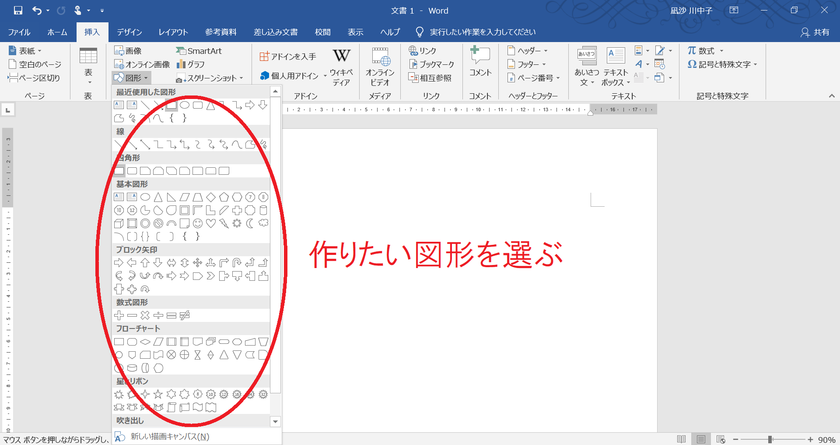Image resolution: width=840 pixels, height=445 pixels.
Task: Select the plus sign equation shape
Action: pyautogui.click(x=119, y=315)
